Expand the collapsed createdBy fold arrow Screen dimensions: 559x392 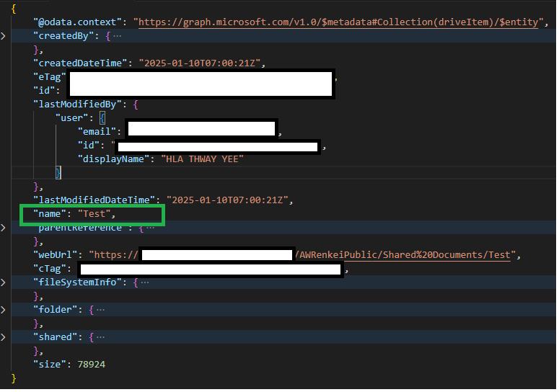click(x=3, y=36)
